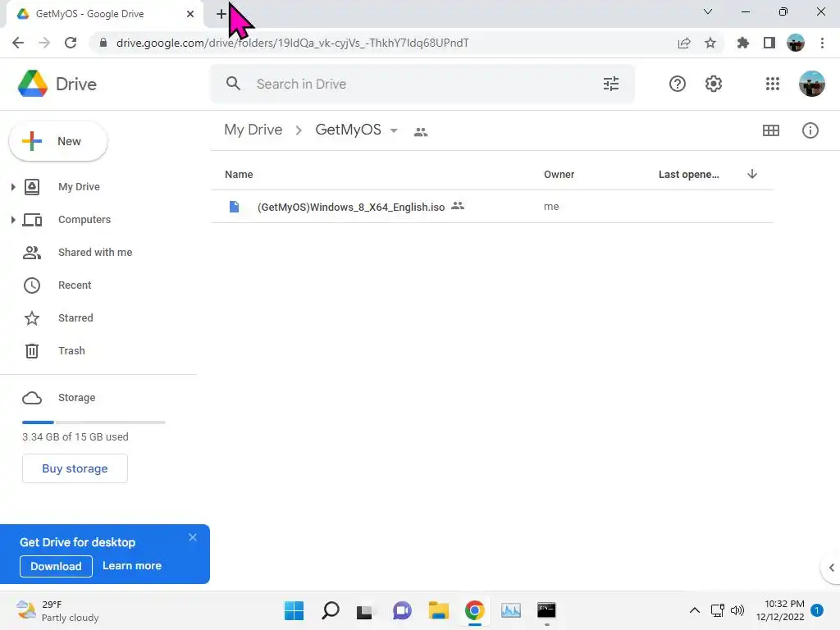Open File Explorer from taskbar
The image size is (840, 630).
[438, 610]
